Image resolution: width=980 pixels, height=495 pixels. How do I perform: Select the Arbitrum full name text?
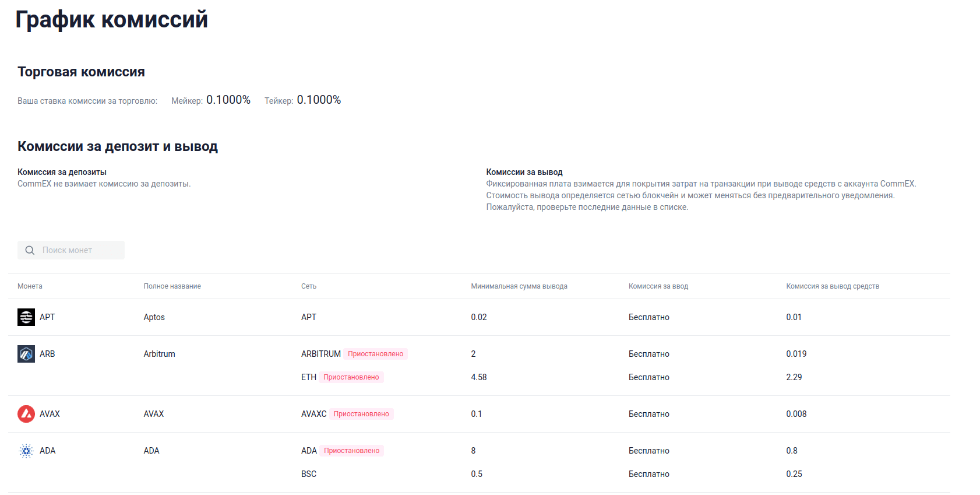tap(159, 354)
